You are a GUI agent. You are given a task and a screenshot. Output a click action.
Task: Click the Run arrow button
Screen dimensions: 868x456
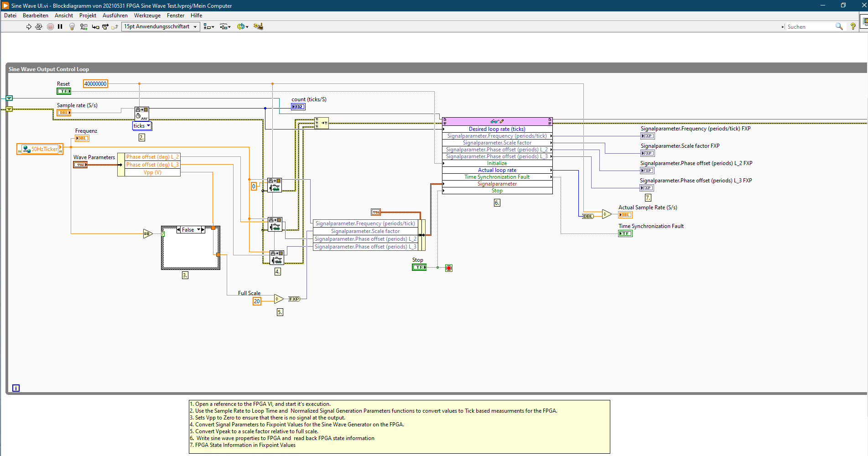(29, 27)
